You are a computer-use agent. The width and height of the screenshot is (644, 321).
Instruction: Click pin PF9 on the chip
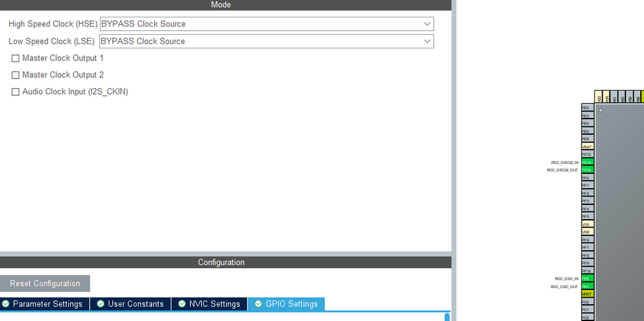coord(588,263)
